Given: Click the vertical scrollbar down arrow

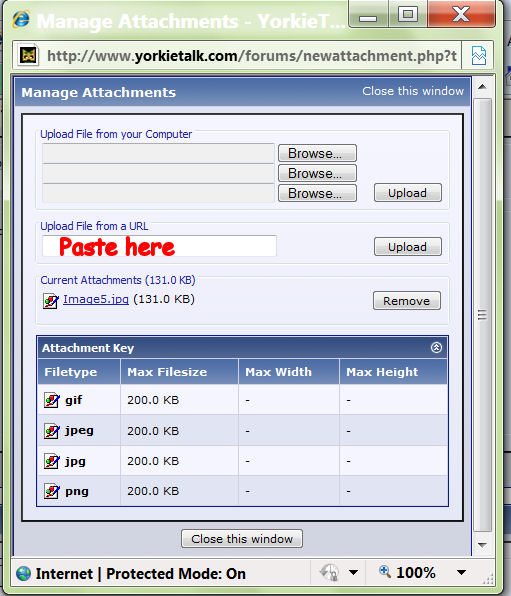Looking at the screenshot, I should (x=482, y=545).
